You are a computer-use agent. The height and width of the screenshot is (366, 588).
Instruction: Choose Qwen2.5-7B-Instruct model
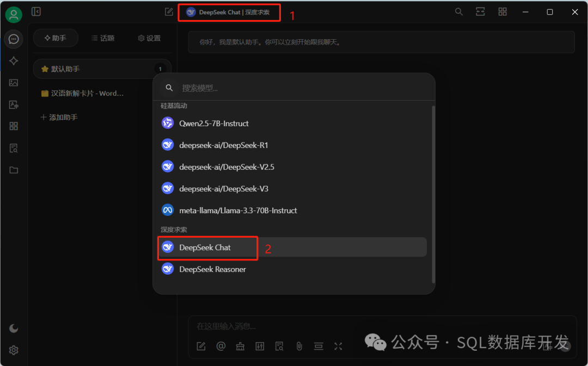[x=293, y=123]
